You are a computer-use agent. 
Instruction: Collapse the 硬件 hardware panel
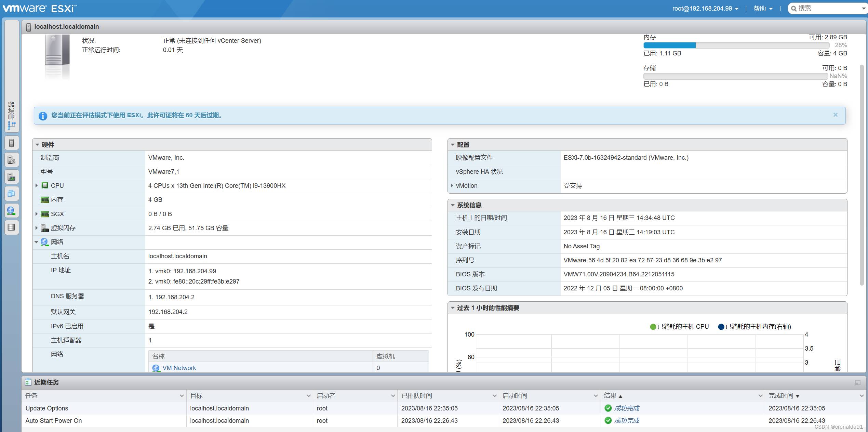click(37, 145)
